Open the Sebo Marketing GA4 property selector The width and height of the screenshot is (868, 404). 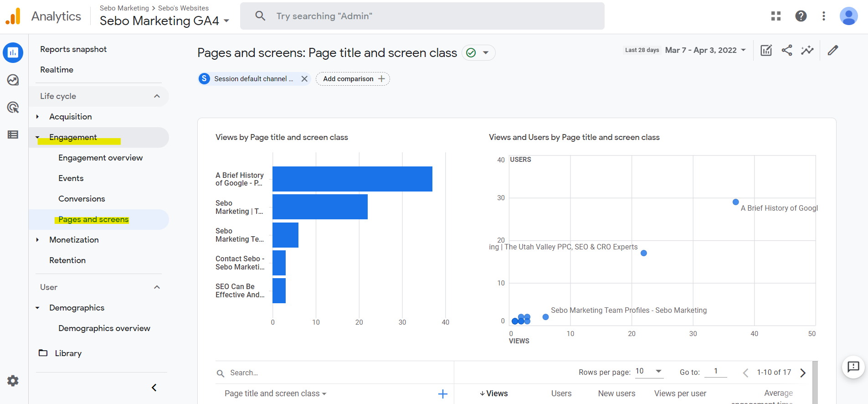coord(164,21)
